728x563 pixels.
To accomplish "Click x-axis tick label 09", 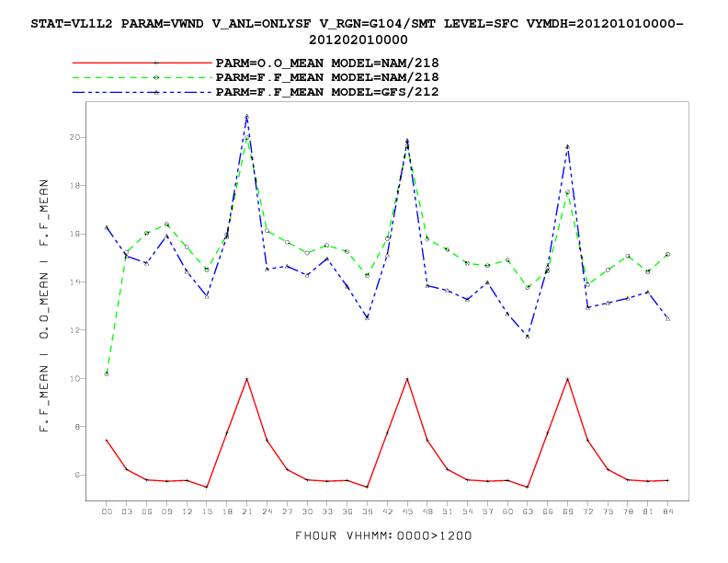I will (166, 511).
